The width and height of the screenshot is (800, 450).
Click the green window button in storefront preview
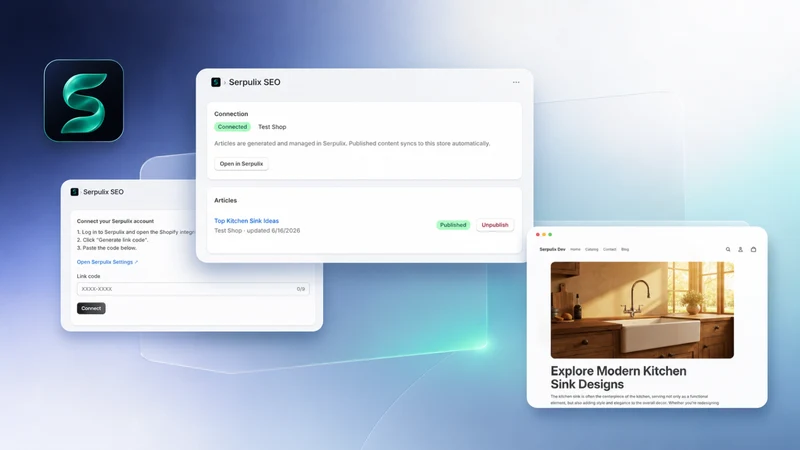(x=550, y=235)
